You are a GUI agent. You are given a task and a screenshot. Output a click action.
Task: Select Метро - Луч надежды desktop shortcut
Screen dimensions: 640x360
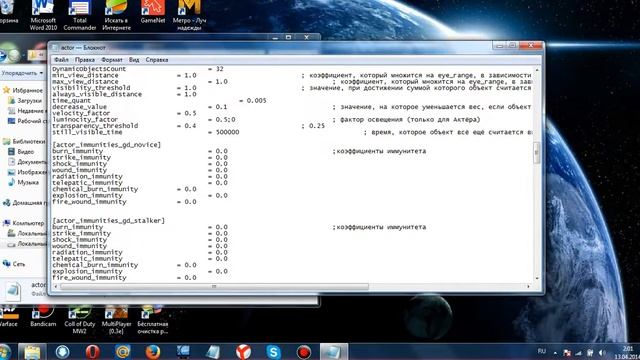pos(189,16)
